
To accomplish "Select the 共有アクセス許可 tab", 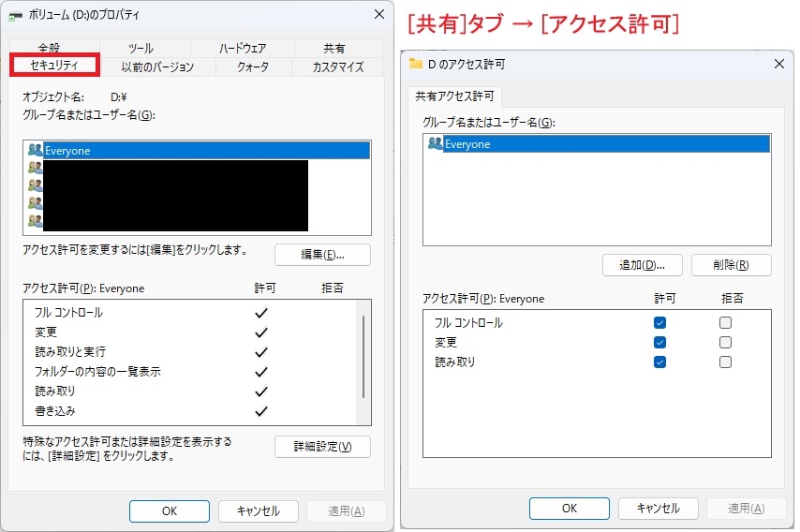I will coord(454,96).
